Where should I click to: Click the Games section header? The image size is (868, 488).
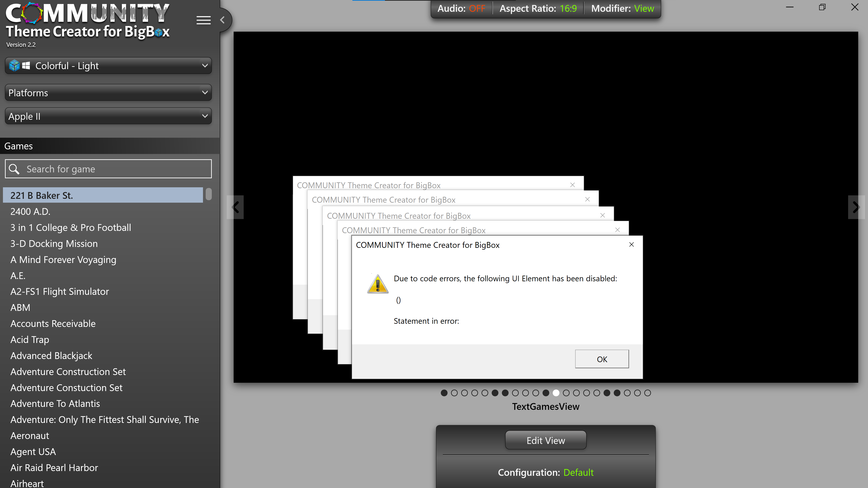[110, 146]
